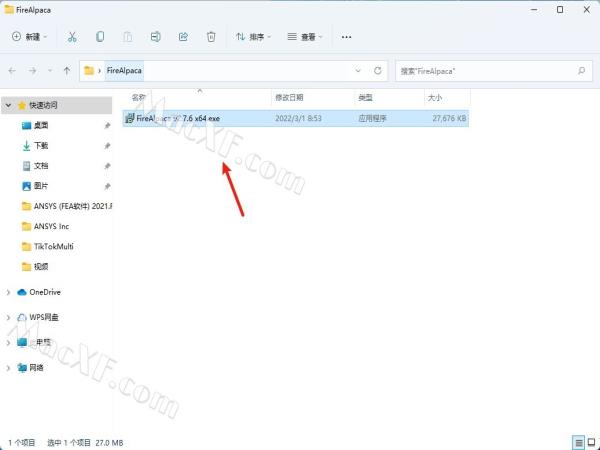
Task: Open 图片 Pictures in sidebar
Action: click(x=41, y=186)
